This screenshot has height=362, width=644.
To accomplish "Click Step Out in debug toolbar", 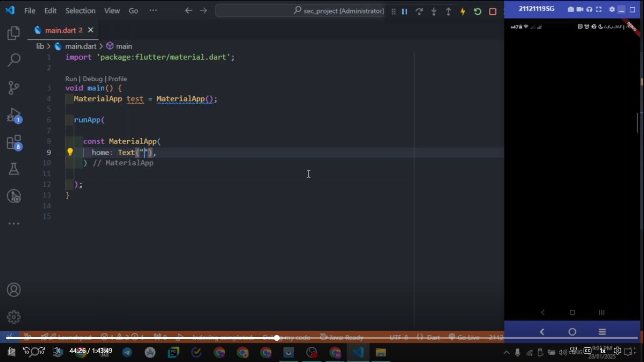I will pyautogui.click(x=448, y=11).
